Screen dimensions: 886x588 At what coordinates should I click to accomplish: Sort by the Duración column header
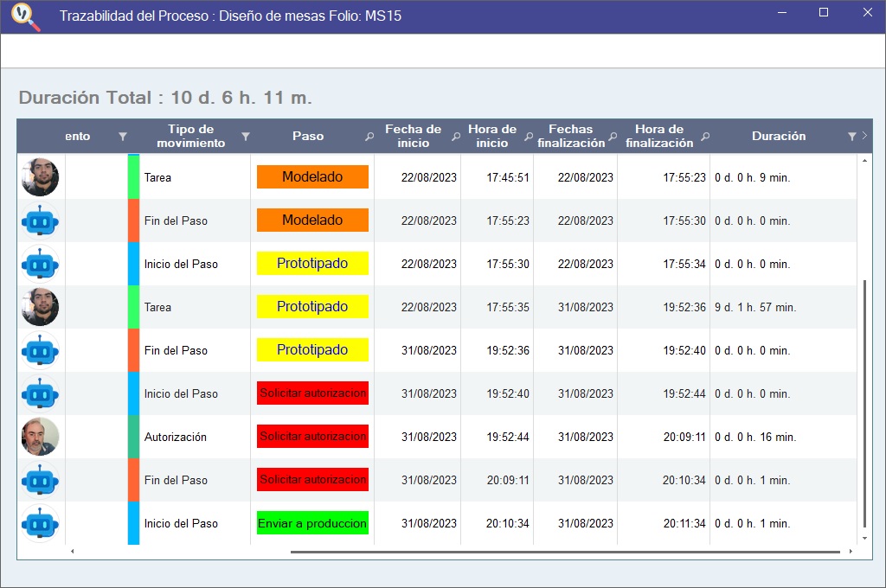pos(779,136)
